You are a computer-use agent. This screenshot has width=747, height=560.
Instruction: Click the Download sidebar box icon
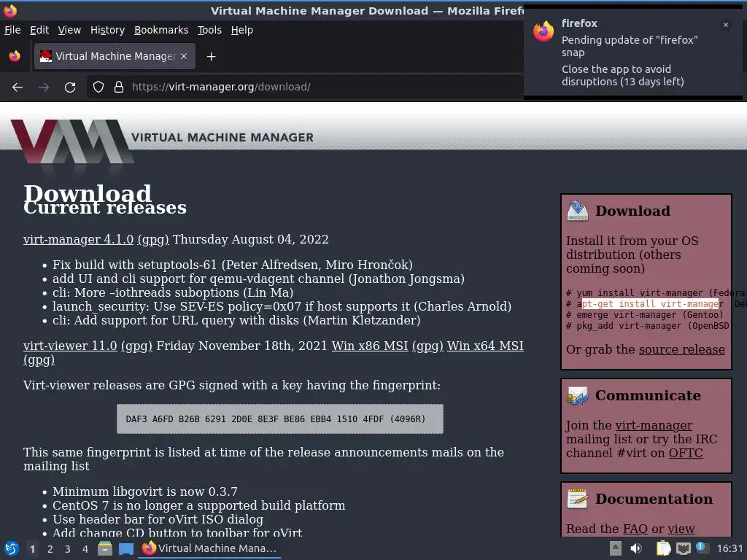tap(578, 211)
